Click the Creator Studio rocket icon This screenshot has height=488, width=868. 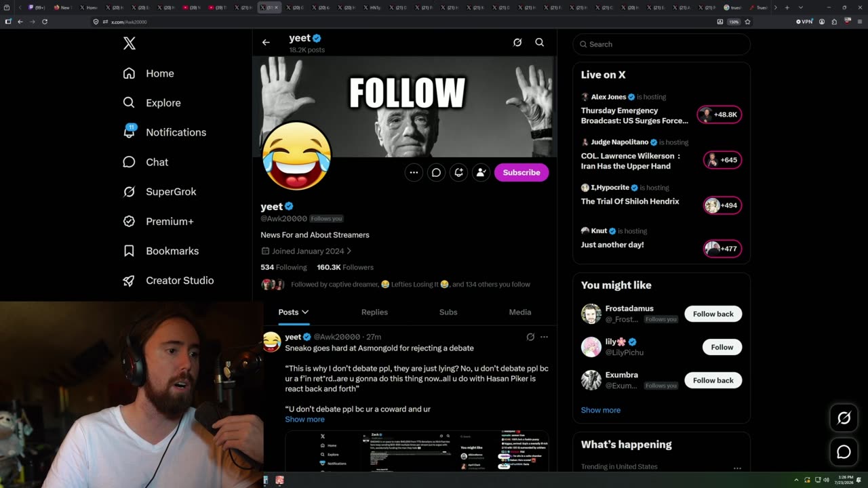point(129,281)
